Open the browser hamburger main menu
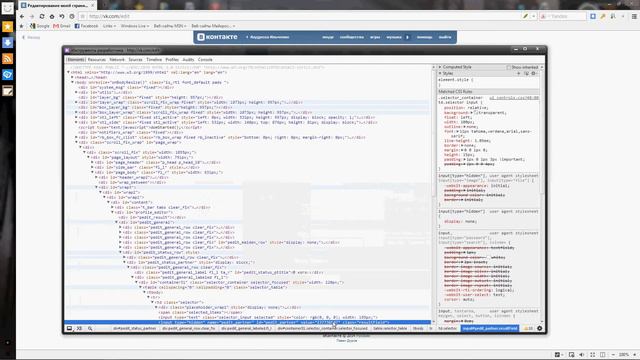 [x=634, y=16]
